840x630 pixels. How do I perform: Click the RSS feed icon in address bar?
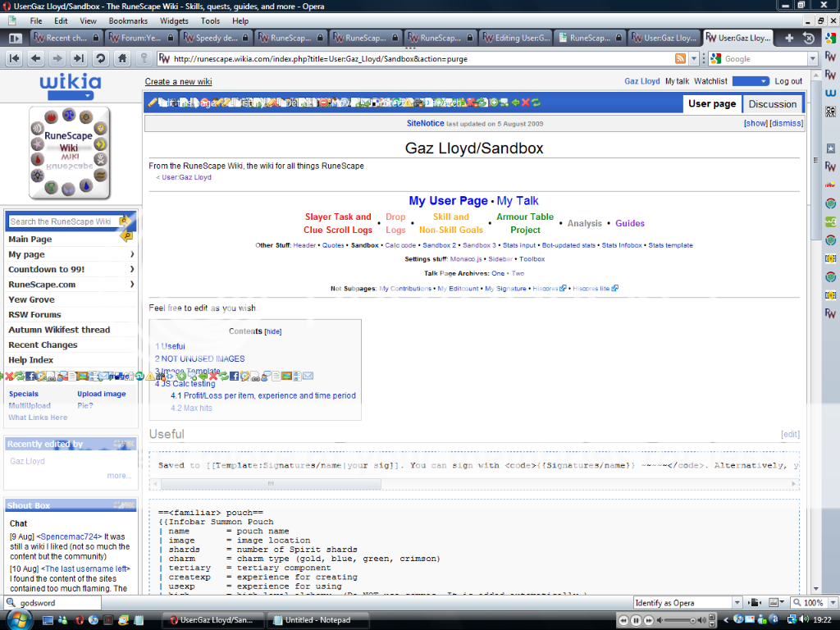click(680, 59)
